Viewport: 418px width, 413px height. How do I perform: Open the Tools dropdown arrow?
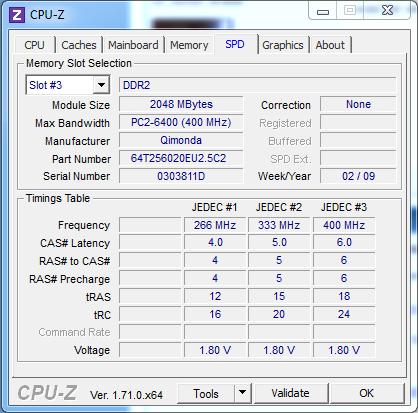[x=243, y=393]
